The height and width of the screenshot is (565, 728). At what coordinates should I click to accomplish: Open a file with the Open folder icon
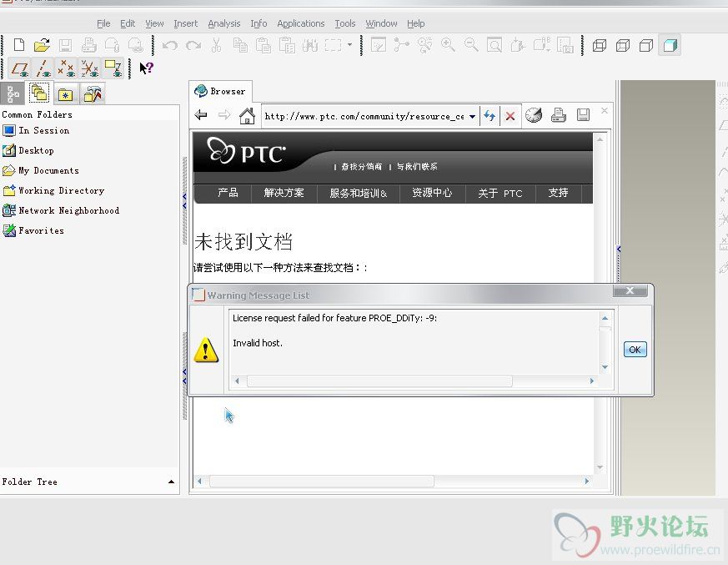point(42,45)
